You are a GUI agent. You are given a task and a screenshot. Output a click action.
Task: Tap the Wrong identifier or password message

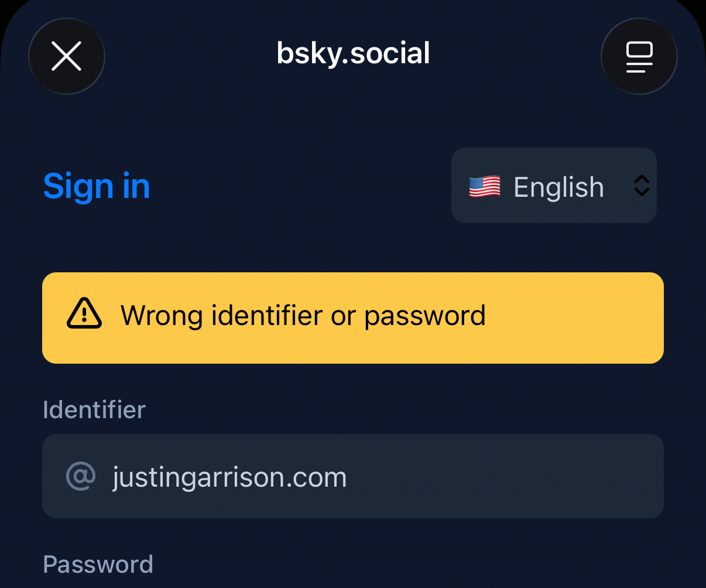[303, 316]
